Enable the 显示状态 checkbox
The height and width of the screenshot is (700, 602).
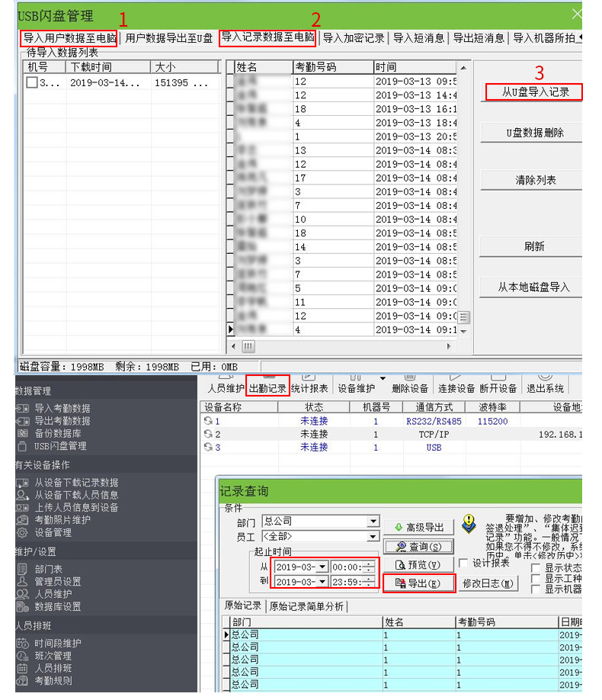point(536,568)
